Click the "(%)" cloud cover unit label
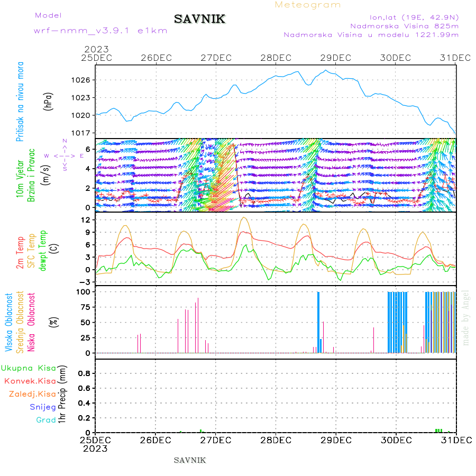476x476 pixels. 54,322
